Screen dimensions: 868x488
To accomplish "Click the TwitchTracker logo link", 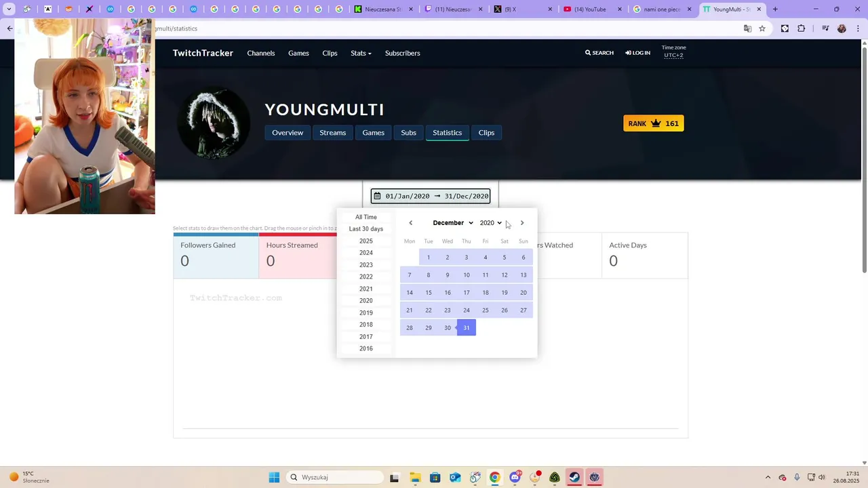I will 203,53.
